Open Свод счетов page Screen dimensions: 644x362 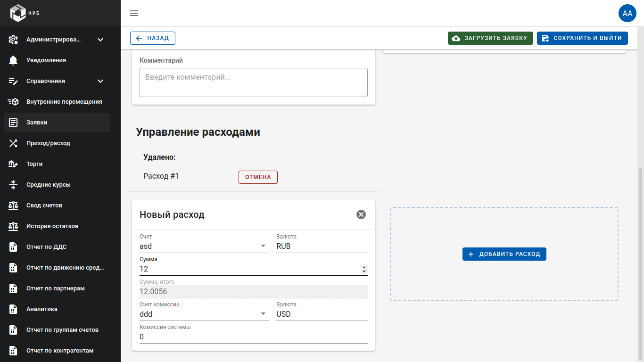(x=57, y=206)
